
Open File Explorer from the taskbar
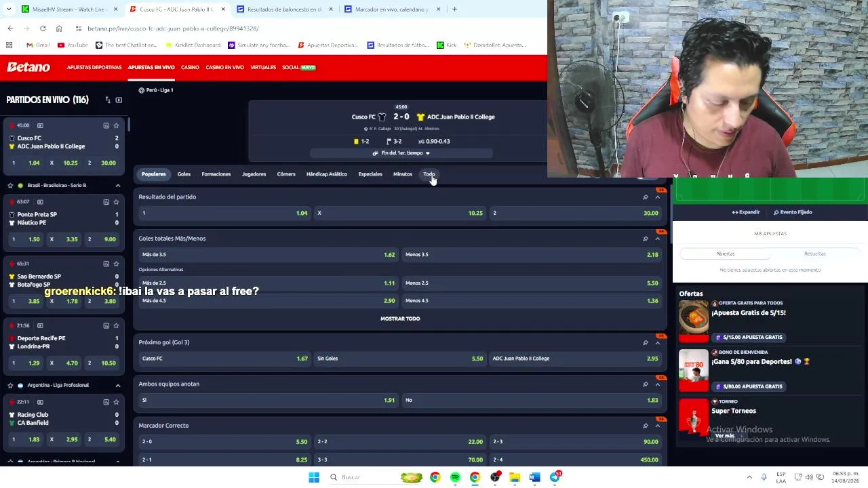[515, 477]
